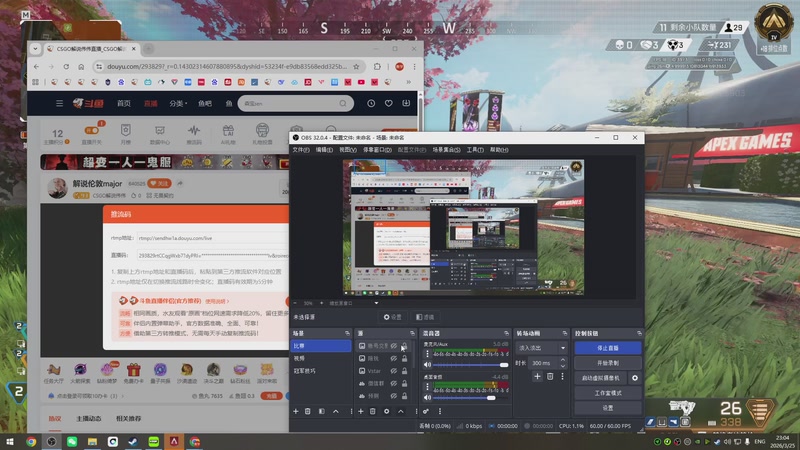Viewport: 800px width, 450px height.
Task: Enable Studio Mode in OBS
Action: pyautogui.click(x=608, y=393)
